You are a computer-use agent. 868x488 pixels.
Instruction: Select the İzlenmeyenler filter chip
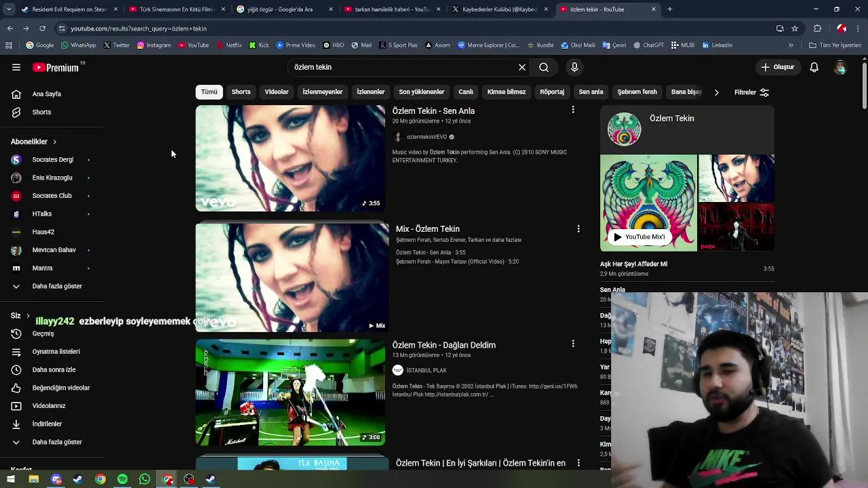[323, 92]
